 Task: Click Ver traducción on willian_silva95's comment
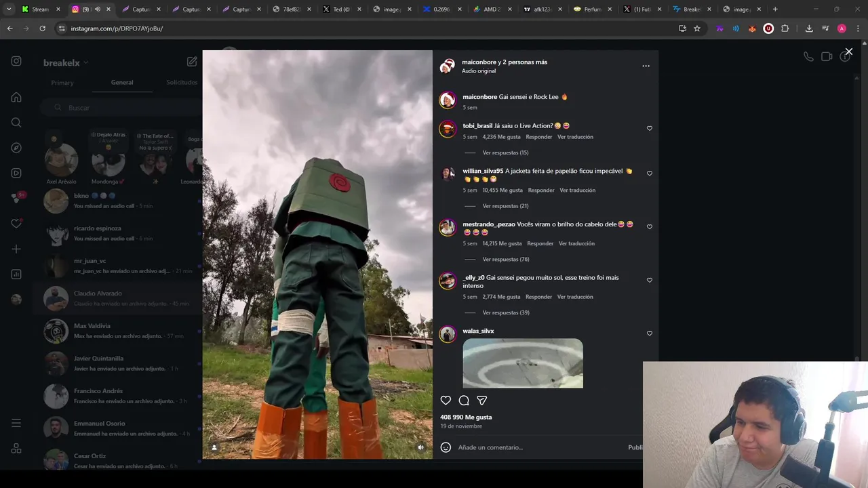click(577, 190)
